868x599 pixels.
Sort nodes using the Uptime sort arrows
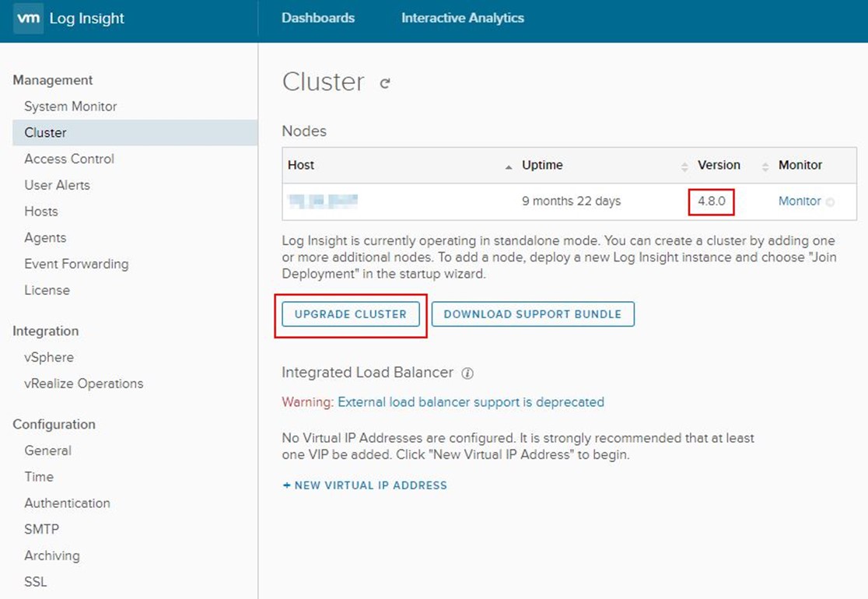pyautogui.click(x=684, y=166)
